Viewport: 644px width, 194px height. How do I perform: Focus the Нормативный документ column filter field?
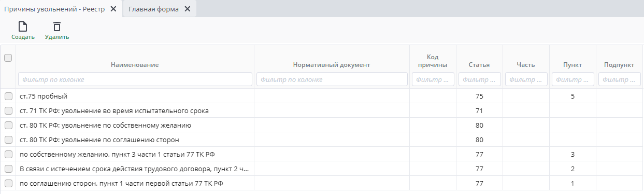click(332, 79)
